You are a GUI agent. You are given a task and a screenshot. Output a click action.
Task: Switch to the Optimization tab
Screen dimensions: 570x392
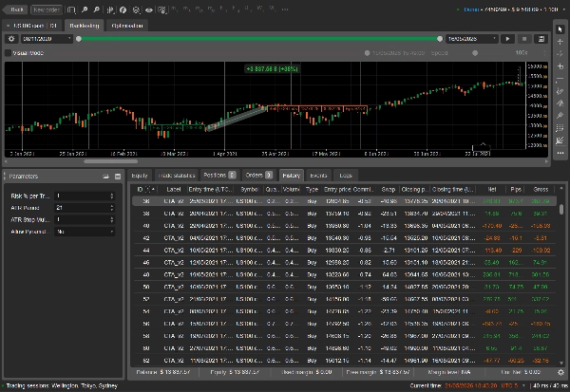(x=127, y=26)
